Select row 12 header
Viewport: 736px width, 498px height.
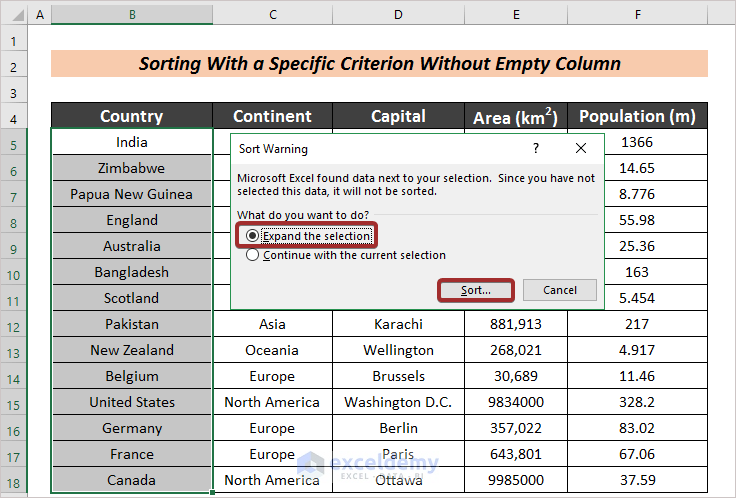point(14,324)
